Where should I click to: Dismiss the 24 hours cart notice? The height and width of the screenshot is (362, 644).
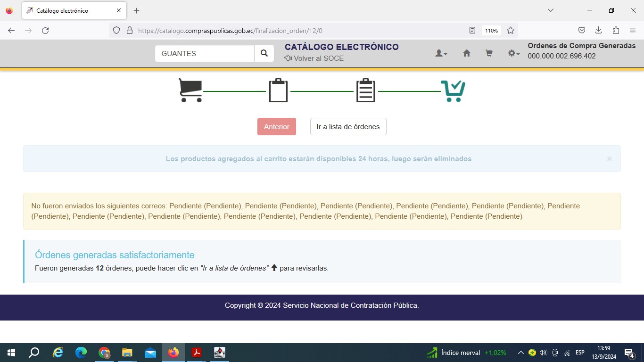click(x=609, y=159)
